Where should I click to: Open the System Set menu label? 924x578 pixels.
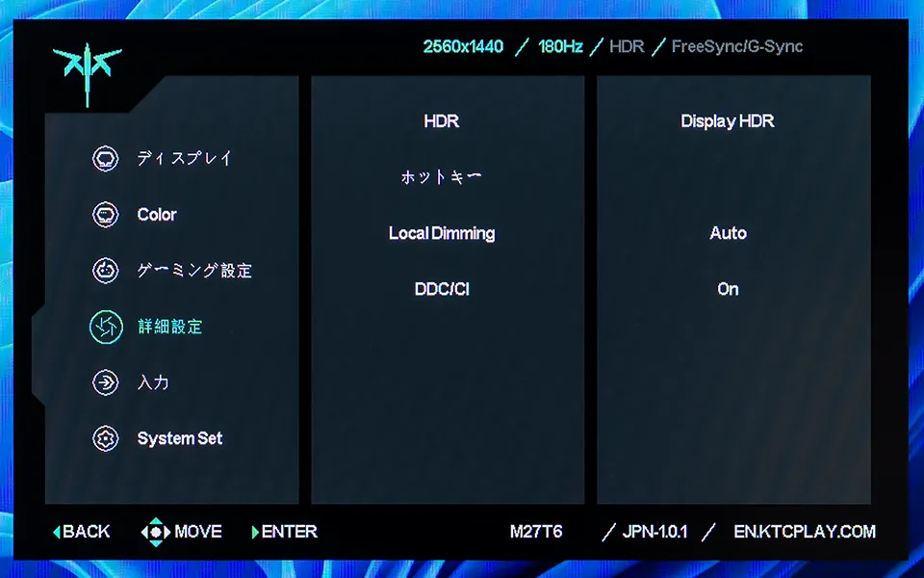(180, 439)
